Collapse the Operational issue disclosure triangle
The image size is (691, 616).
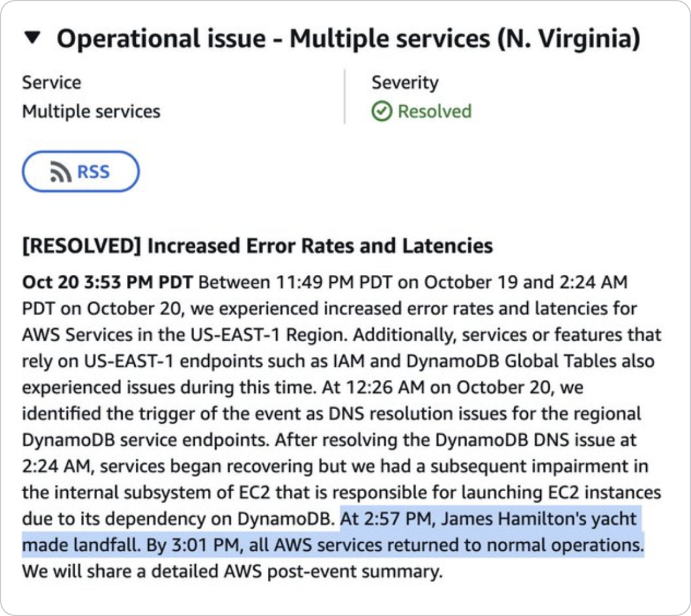pos(32,39)
